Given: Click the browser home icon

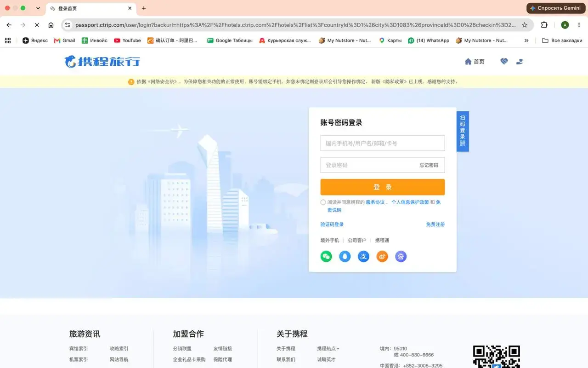Looking at the screenshot, I should click(x=51, y=25).
